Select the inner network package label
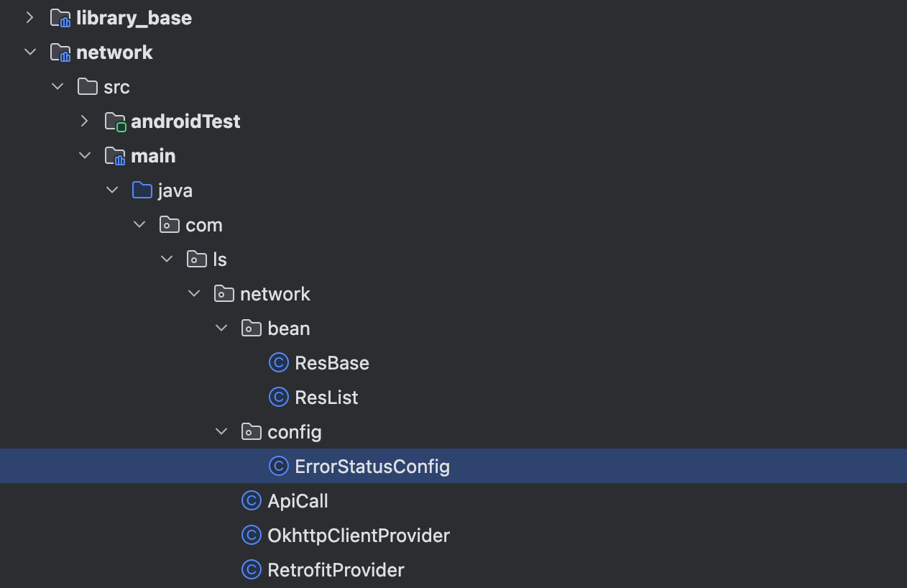 (275, 294)
